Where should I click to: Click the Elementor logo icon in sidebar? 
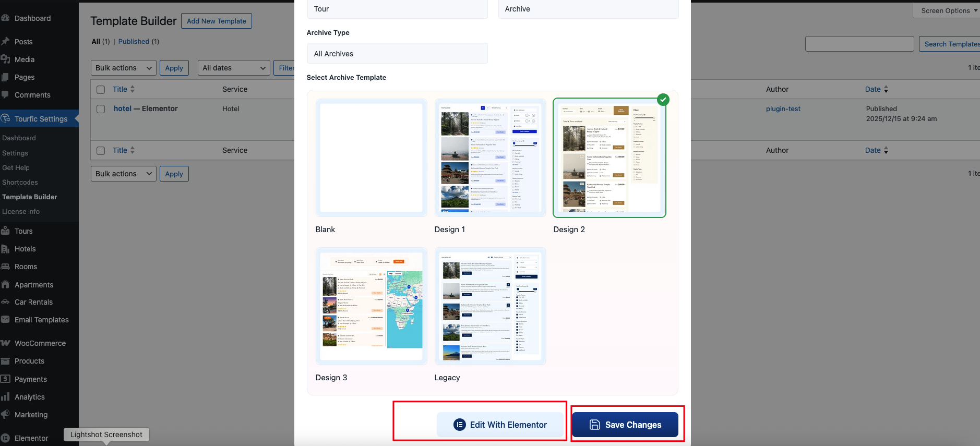(x=6, y=438)
